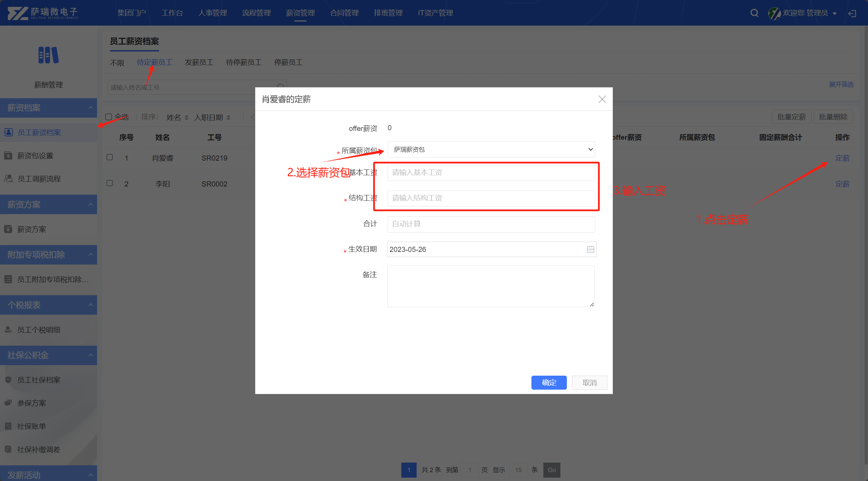
Task: Open 员工调薪流程 in sidebar
Action: coord(39,179)
